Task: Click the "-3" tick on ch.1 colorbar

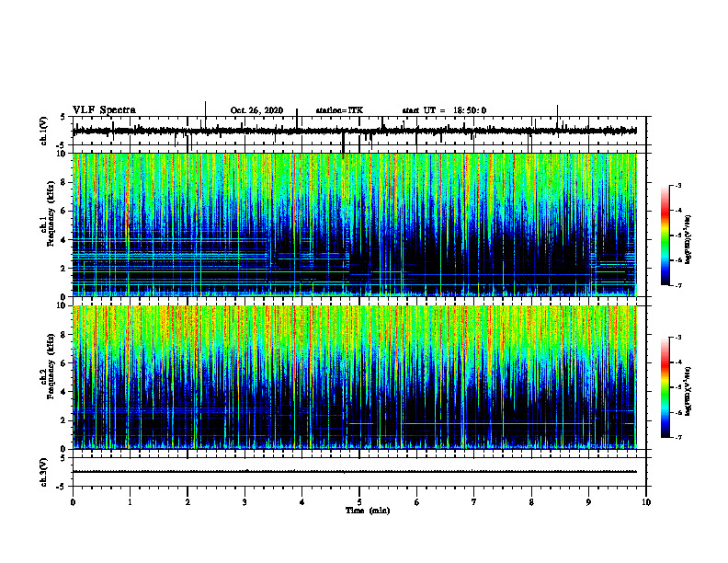Action: coord(678,185)
